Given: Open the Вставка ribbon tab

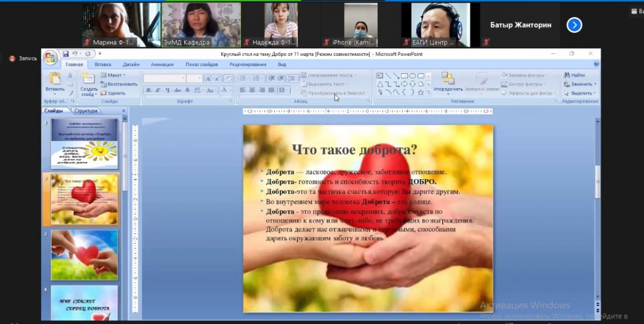Looking at the screenshot, I should (x=103, y=64).
